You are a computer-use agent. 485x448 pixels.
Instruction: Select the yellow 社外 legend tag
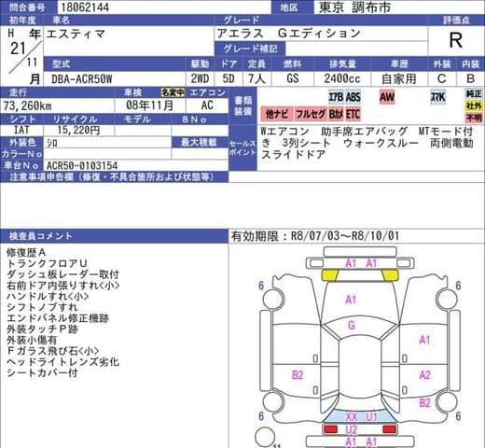[474, 105]
